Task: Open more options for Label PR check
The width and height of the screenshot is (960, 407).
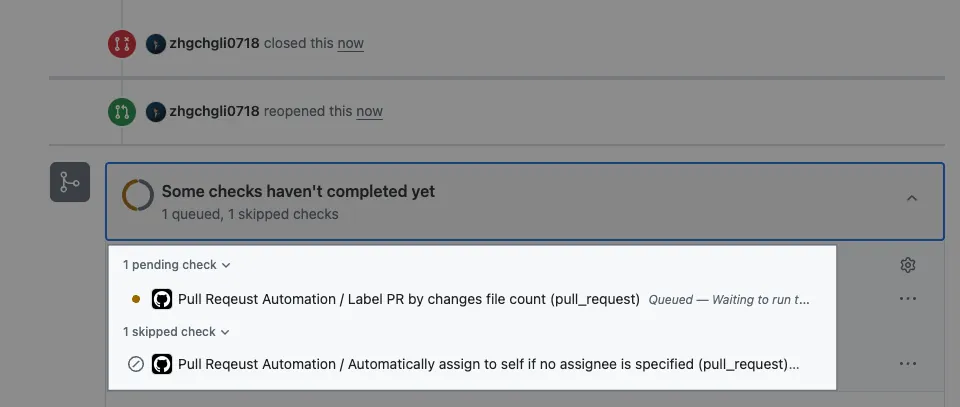Action: [908, 299]
